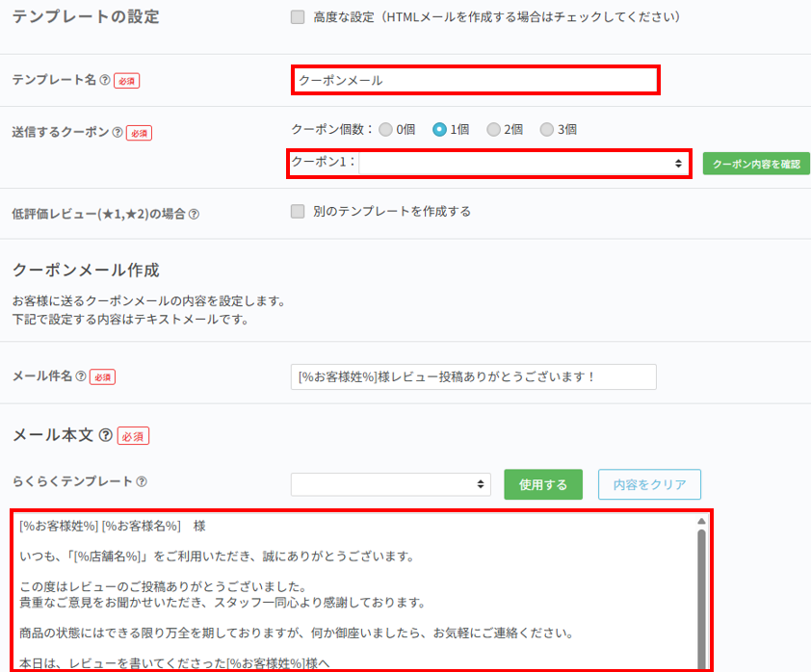Show help for メール本文 heading
The image size is (811, 672).
coord(105,435)
